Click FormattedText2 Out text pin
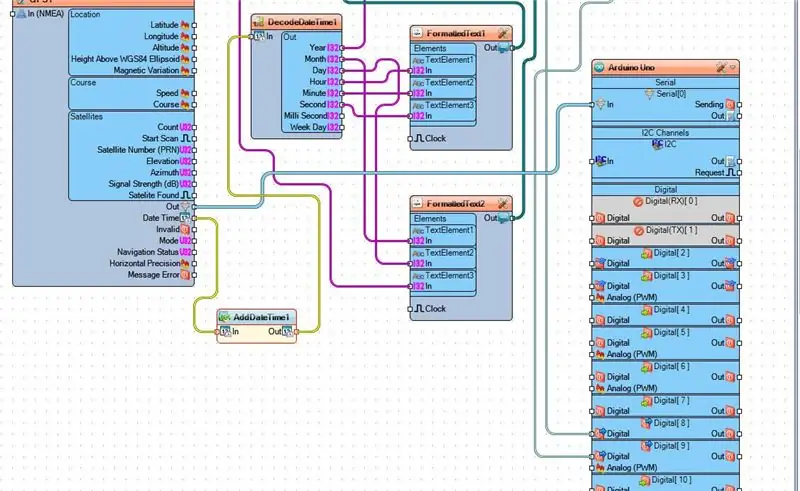 [504, 218]
